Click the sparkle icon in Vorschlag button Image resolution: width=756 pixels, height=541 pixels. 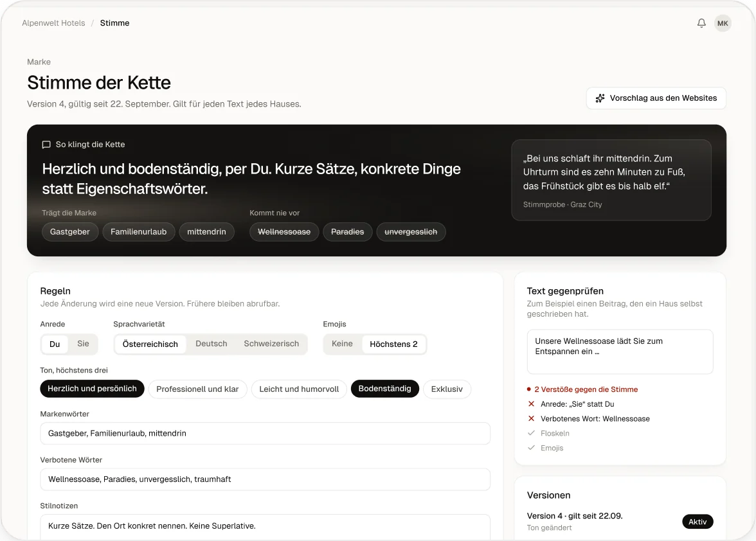(600, 98)
